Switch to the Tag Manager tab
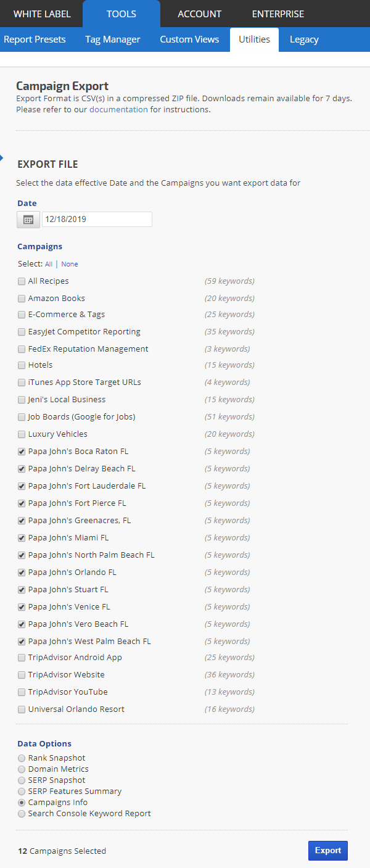 (113, 39)
